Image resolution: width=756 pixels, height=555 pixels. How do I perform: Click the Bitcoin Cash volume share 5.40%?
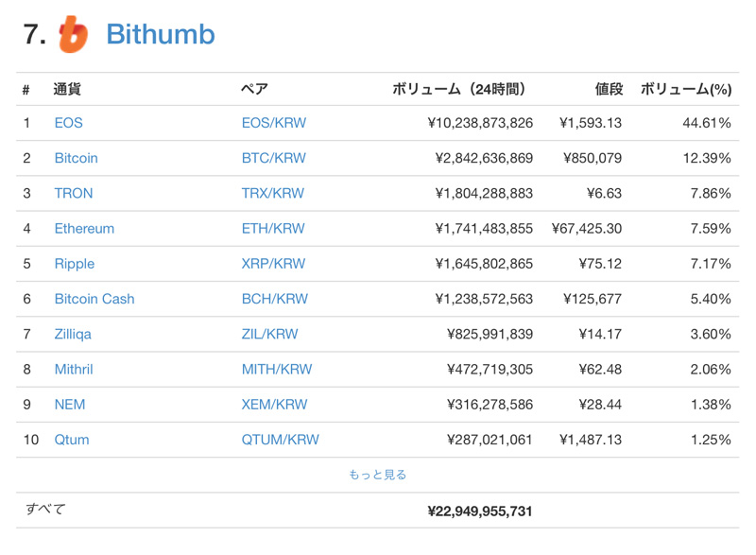click(x=711, y=299)
